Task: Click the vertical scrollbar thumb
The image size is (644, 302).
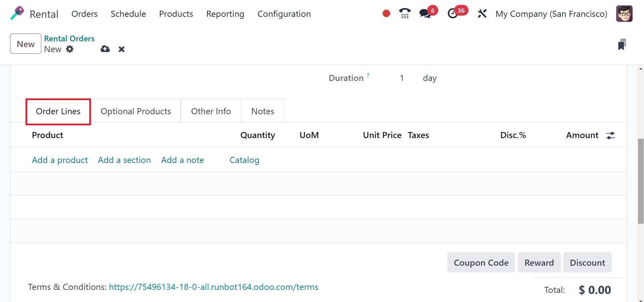Action: (x=641, y=181)
